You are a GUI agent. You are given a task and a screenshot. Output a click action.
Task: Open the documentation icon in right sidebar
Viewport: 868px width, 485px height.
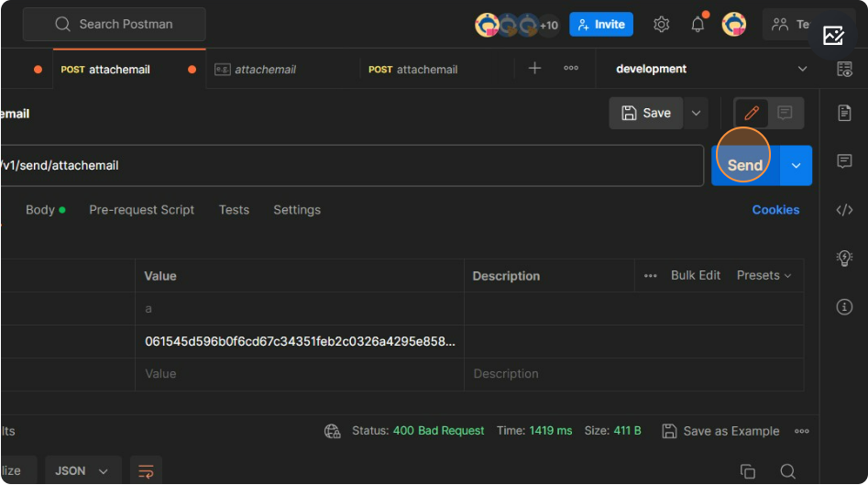click(844, 113)
